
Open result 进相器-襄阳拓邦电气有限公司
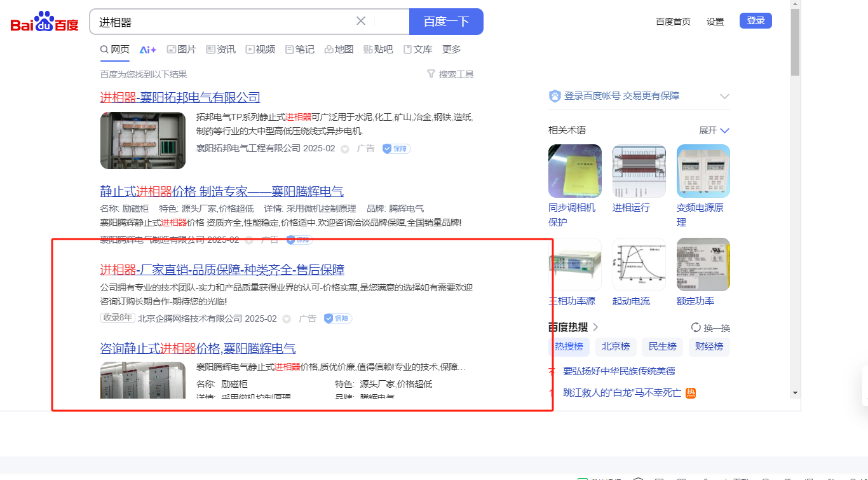(180, 97)
